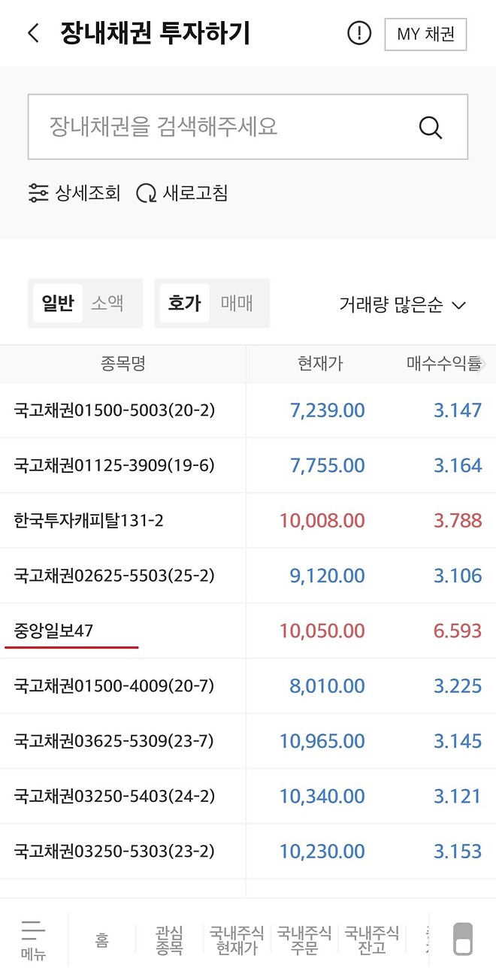This screenshot has width=496, height=980.
Task: Open the 국내주식 주문 tab
Action: click(x=304, y=938)
